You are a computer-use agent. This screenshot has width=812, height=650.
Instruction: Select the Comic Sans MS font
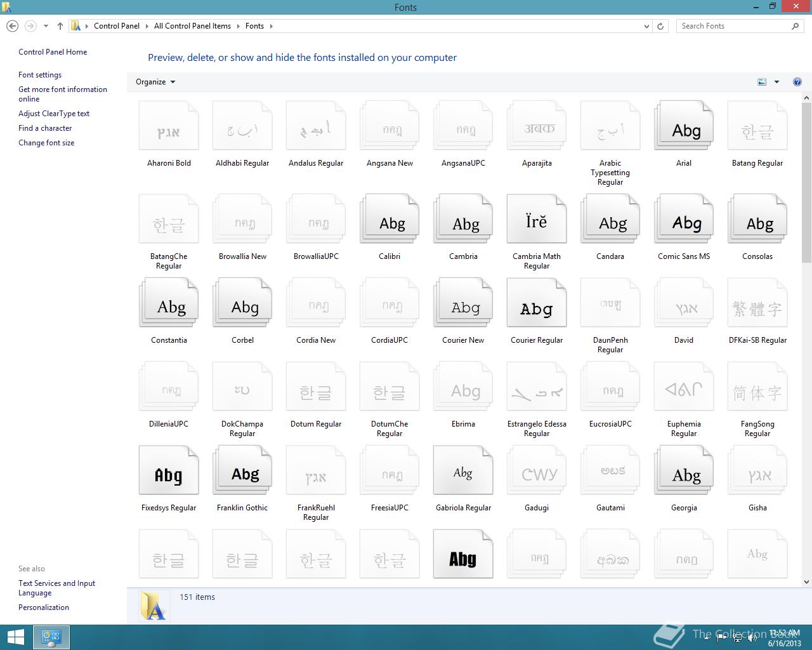point(684,219)
